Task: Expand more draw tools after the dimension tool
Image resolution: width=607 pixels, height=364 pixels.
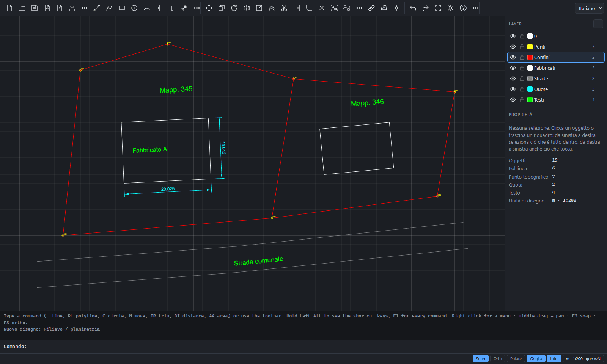Action: point(197,8)
